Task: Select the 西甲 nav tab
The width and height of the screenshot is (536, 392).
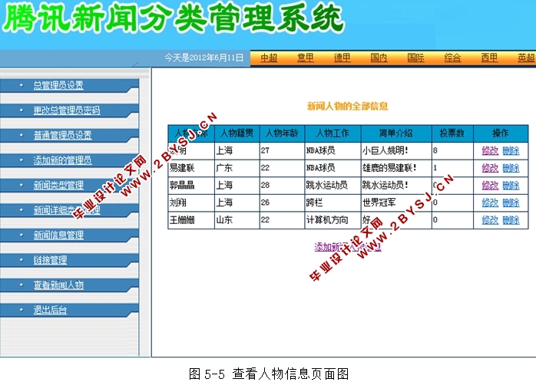Action: (489, 58)
